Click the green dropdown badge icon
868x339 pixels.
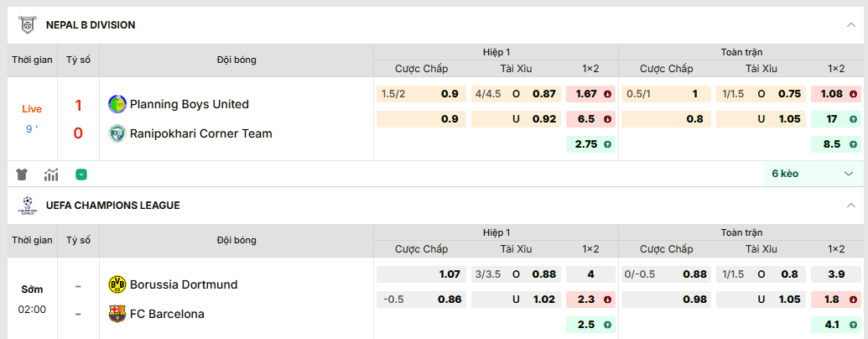[81, 175]
